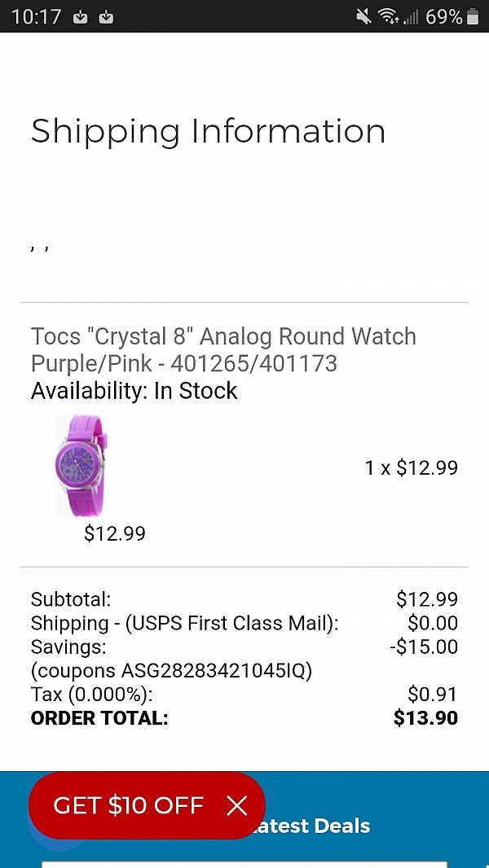Open the purple watch product thumbnail

pos(81,465)
